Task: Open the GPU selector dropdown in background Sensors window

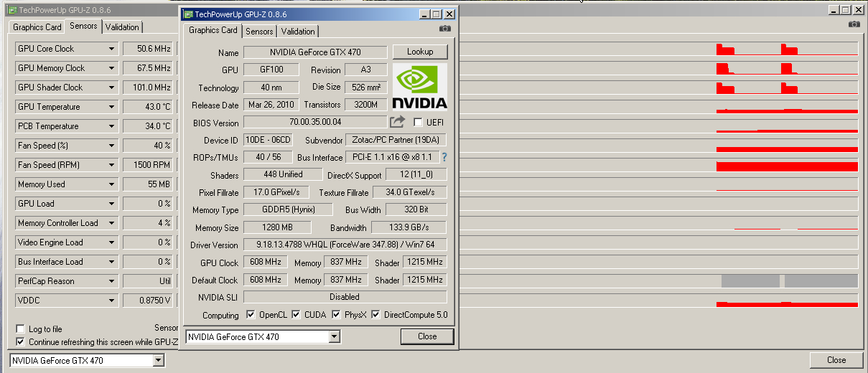Action: pyautogui.click(x=159, y=360)
